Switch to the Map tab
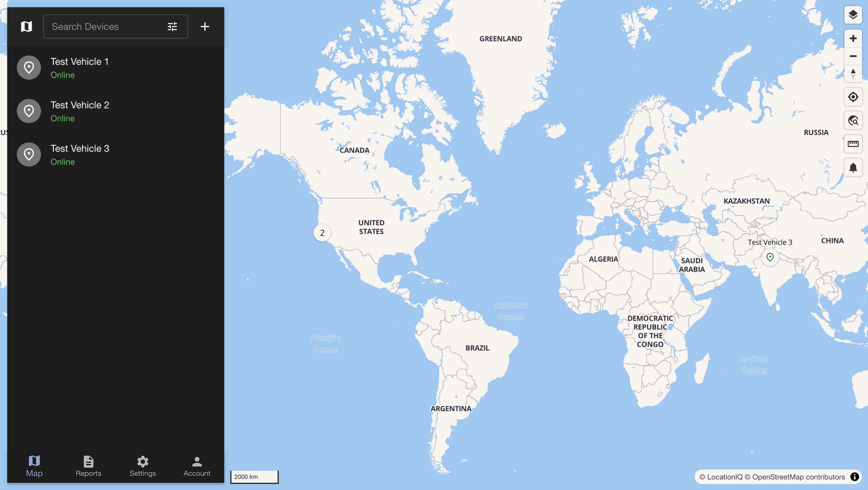This screenshot has width=868, height=490. [34, 466]
